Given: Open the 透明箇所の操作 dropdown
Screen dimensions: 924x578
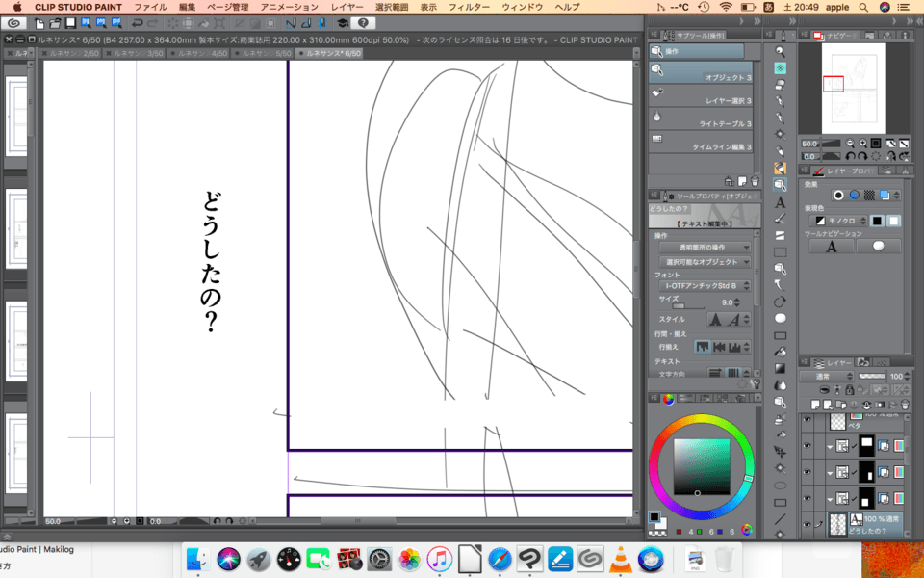Looking at the screenshot, I should point(707,248).
